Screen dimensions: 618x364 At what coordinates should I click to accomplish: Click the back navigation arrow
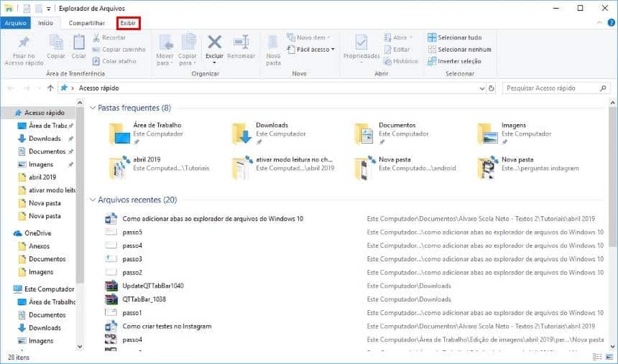click(x=11, y=88)
